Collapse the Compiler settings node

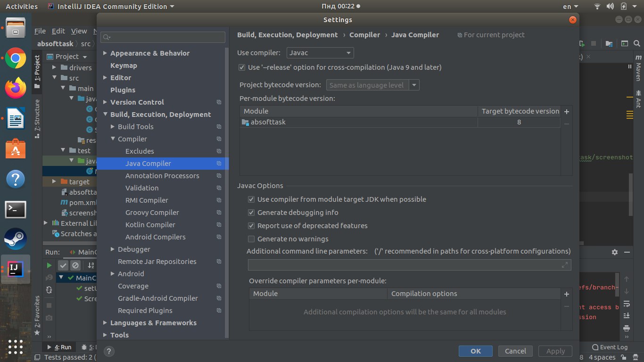113,139
